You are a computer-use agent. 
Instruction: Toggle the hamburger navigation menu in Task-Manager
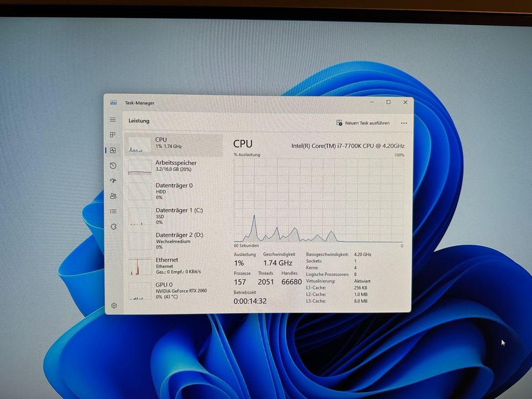(x=113, y=120)
